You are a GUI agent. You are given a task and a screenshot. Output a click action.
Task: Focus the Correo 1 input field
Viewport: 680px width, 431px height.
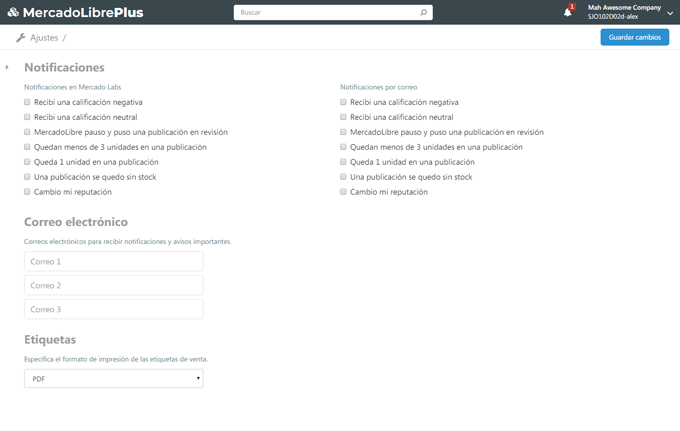point(113,261)
